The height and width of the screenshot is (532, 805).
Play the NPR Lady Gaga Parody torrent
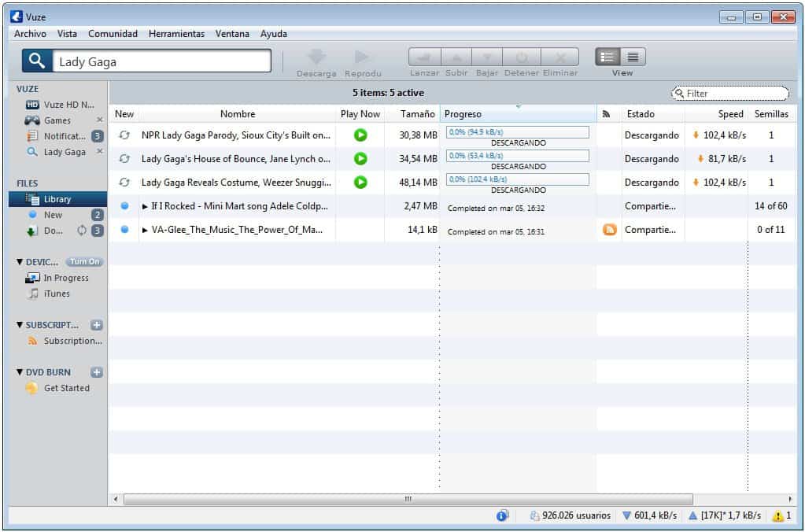[360, 135]
